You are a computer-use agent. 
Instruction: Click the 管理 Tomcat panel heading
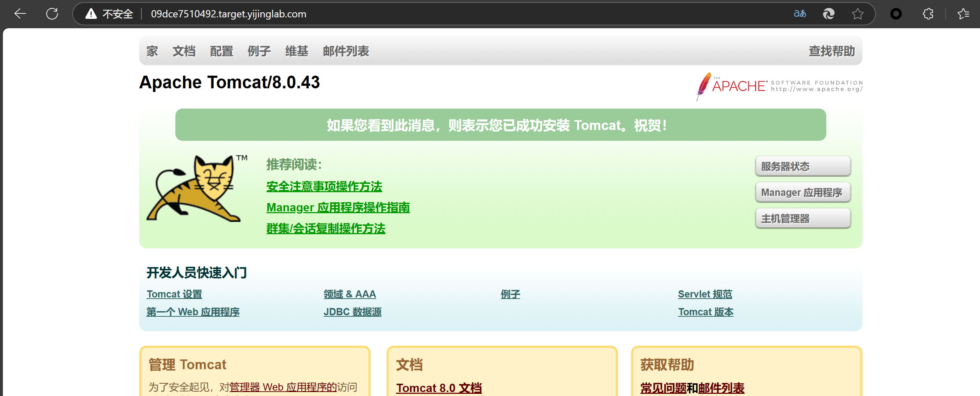coord(187,365)
